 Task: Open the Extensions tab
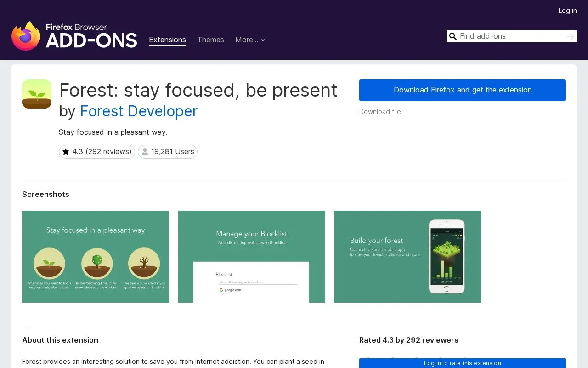[167, 40]
